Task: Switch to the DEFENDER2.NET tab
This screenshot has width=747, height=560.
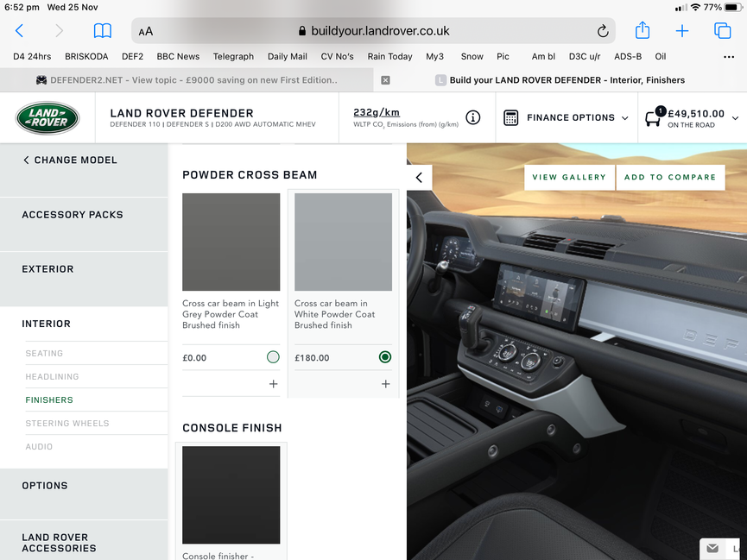Action: pos(187,80)
